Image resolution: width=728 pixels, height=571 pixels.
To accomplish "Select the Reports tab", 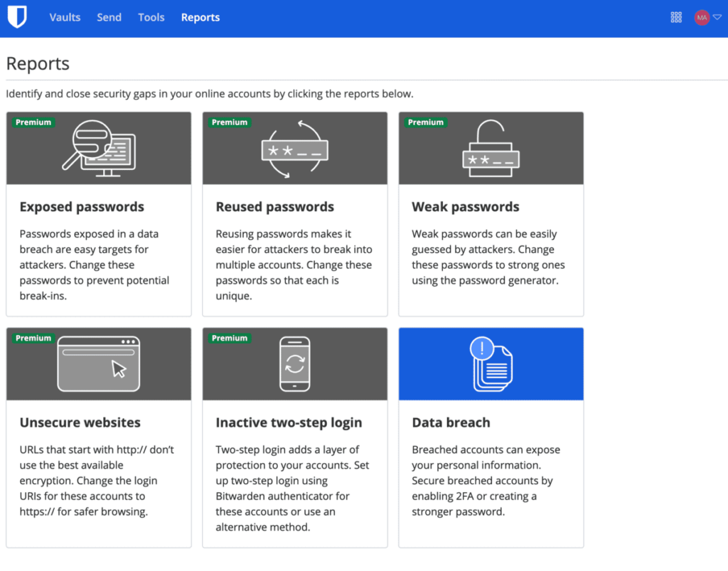I will [x=200, y=18].
